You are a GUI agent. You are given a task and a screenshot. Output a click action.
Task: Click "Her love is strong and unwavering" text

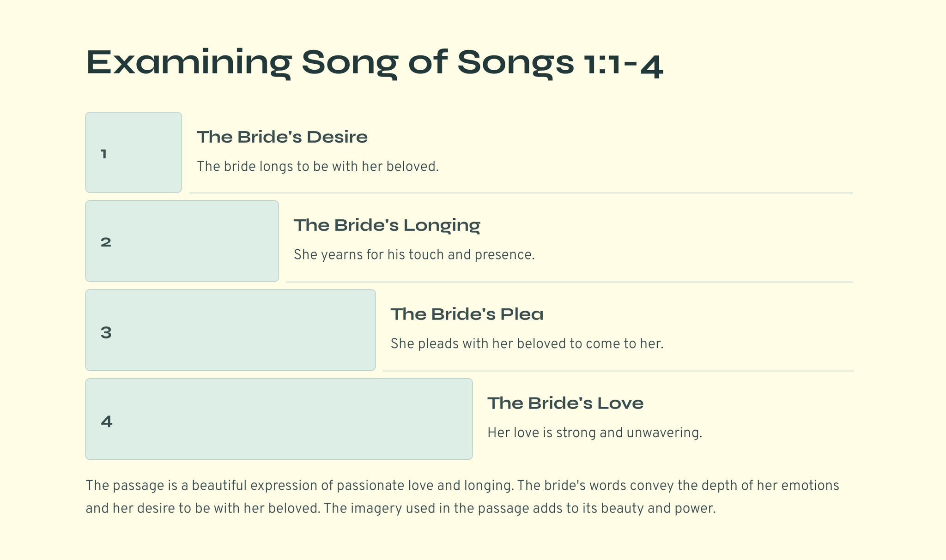(594, 433)
